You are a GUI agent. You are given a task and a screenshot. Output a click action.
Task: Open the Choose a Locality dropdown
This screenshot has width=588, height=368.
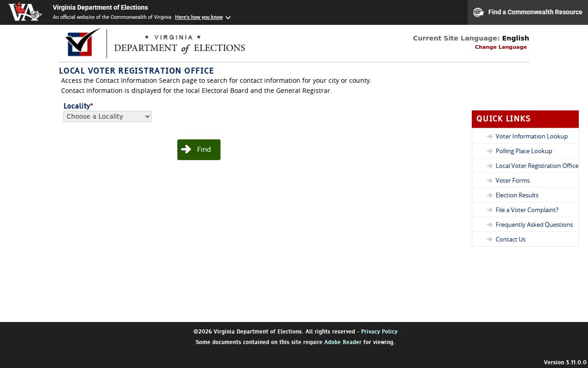[x=107, y=116]
